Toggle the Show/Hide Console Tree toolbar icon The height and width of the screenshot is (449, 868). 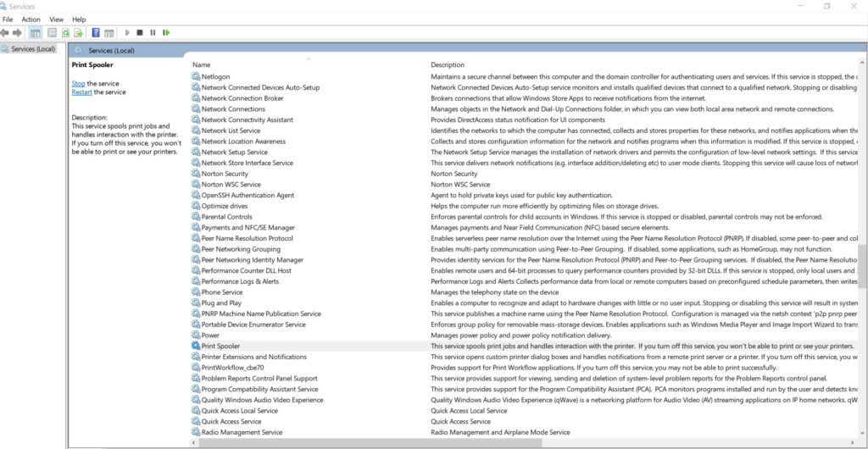(36, 33)
